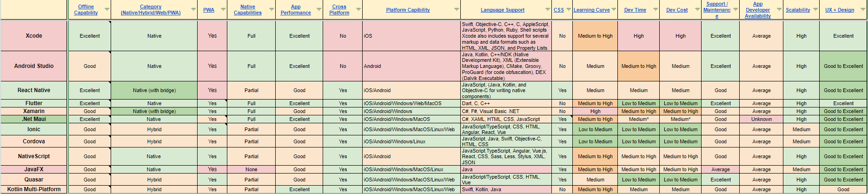Click the CSS column filter icon
868x194 pixels.
[569, 10]
